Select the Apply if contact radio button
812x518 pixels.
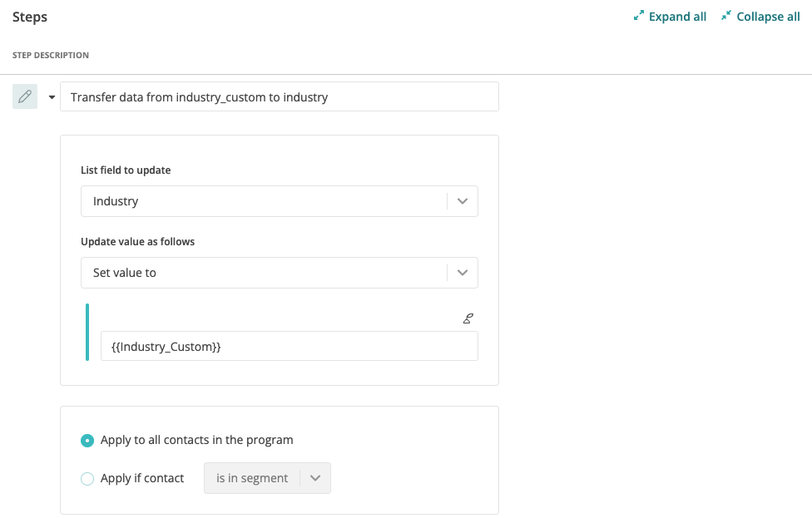[87, 479]
